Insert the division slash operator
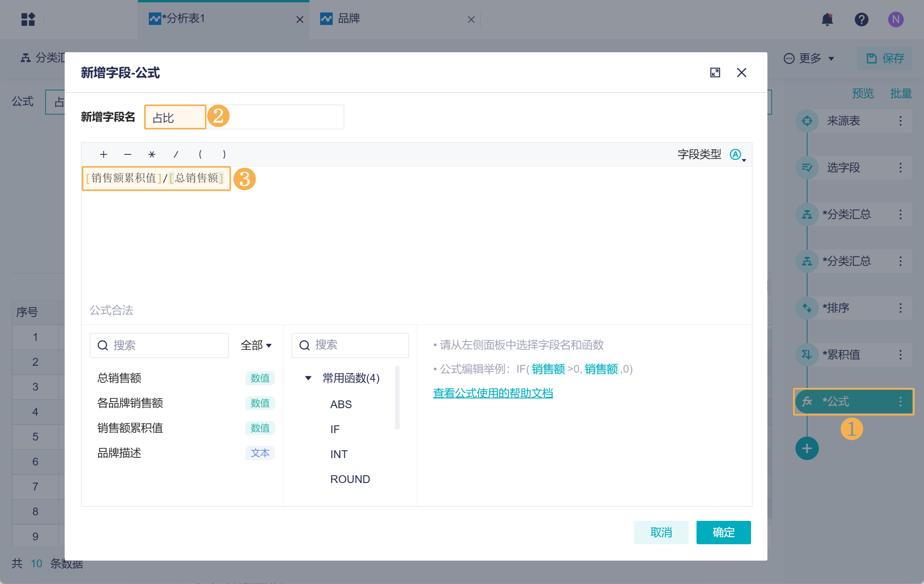 176,154
